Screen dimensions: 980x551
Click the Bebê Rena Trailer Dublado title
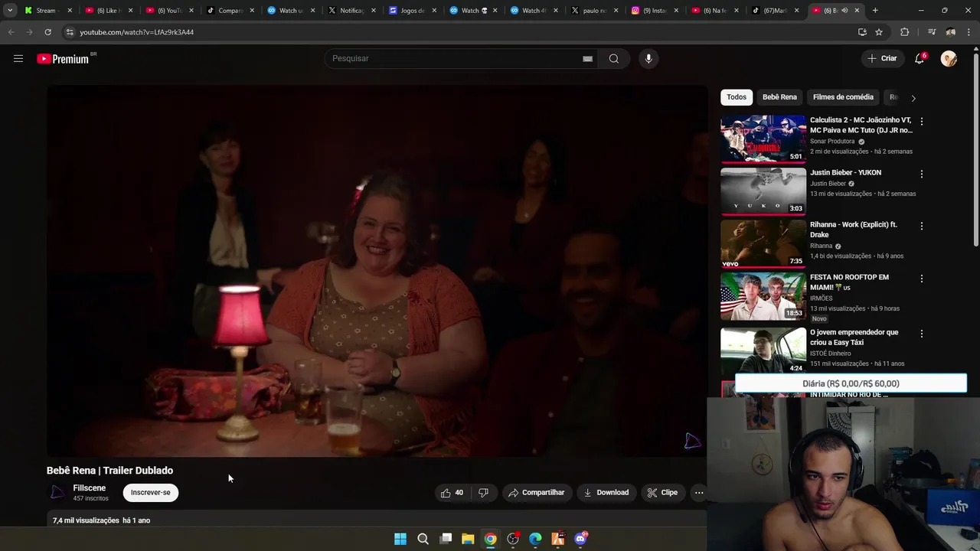tap(109, 471)
